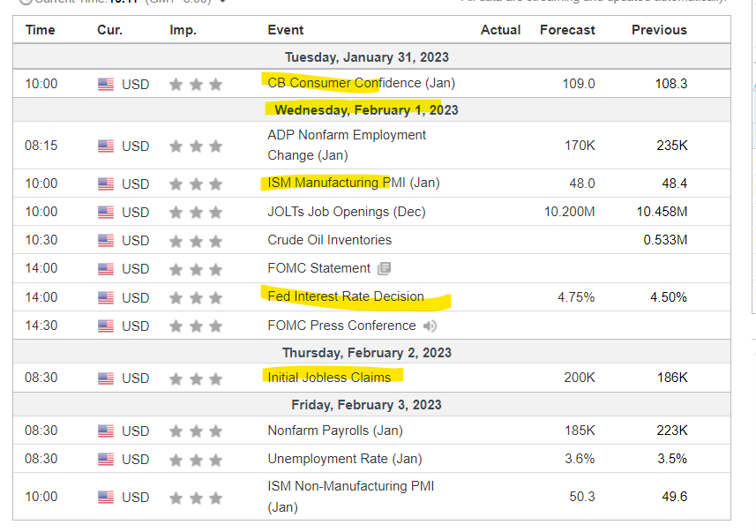Click the 170K forecast value
Screen dimensions: 756x532
580,146
